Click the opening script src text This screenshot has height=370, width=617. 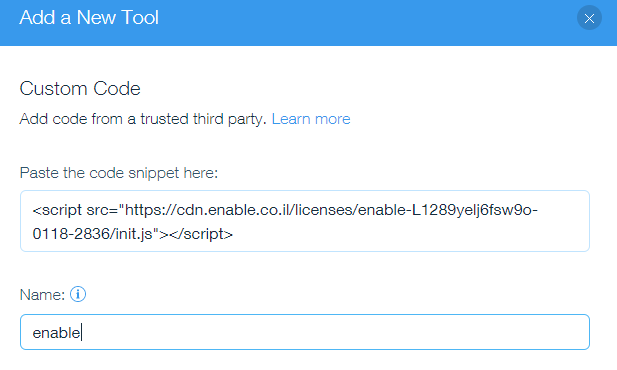coord(76,210)
